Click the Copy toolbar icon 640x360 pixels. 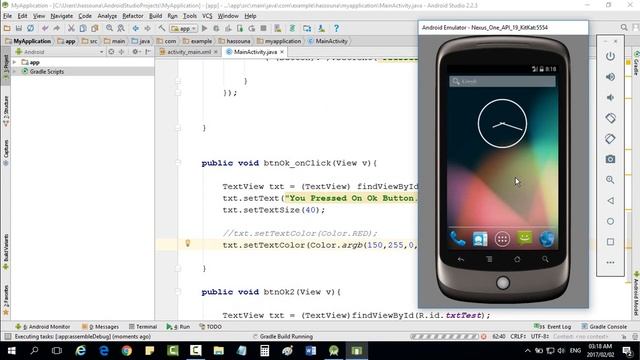coord(83,28)
